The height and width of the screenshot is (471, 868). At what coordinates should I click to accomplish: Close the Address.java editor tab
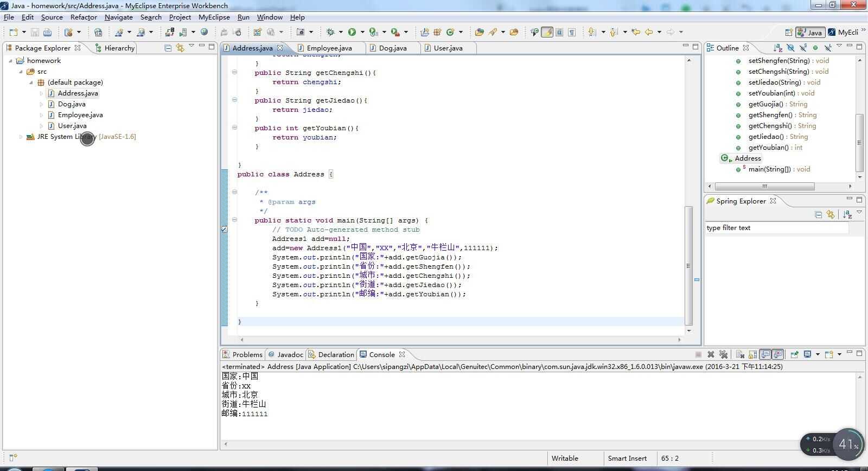(x=280, y=48)
